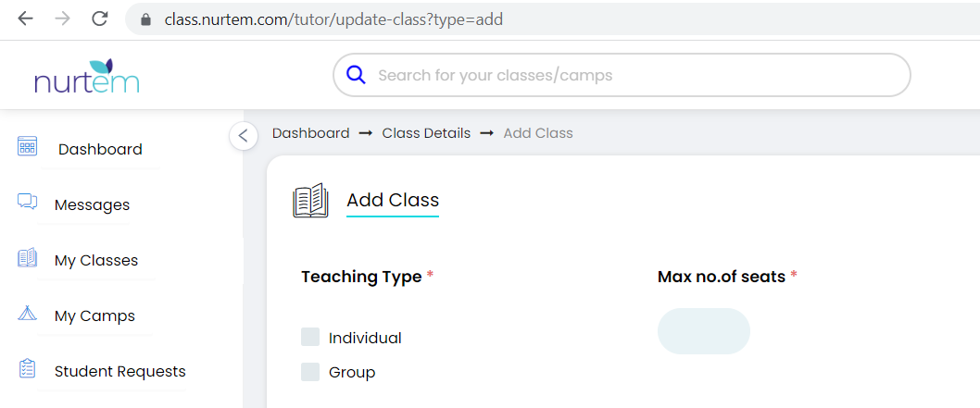Collapse the sidebar with the chevron button
980x408 pixels.
click(243, 136)
